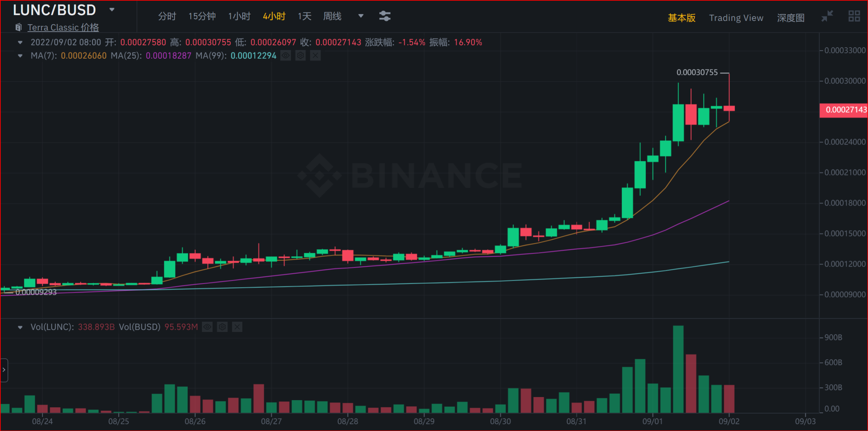
Task: Switch to the 1小时 interval
Action: point(239,16)
